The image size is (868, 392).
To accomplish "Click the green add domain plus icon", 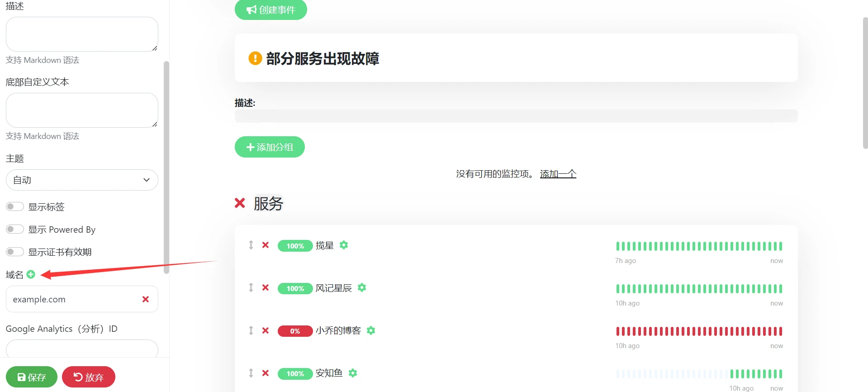I will click(31, 274).
